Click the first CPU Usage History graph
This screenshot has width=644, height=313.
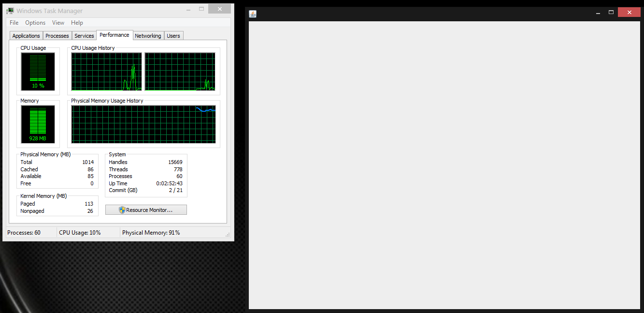[x=106, y=72]
